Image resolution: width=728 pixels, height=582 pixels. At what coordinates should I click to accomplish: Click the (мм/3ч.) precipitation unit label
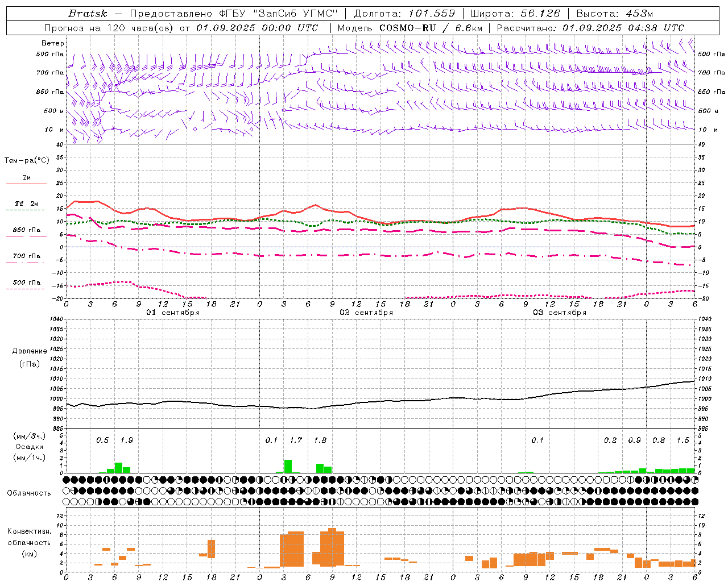[29, 436]
